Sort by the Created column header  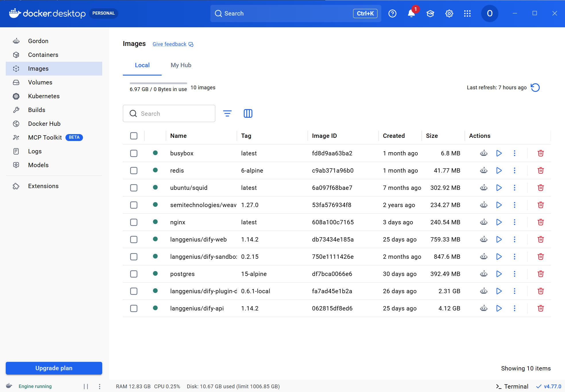coord(394,136)
